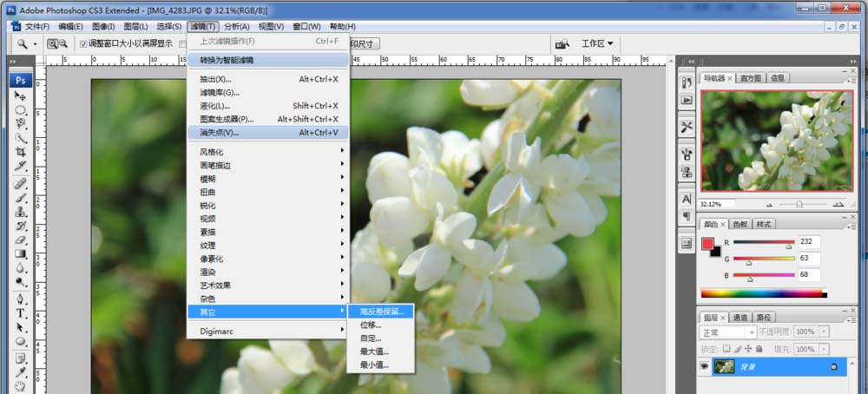
Task: Open the zoom tool preset picker arrow
Action: pyautogui.click(x=35, y=43)
